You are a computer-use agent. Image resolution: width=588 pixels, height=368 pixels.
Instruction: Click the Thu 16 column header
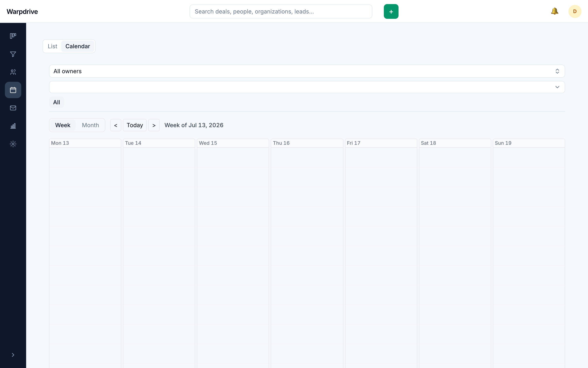click(x=307, y=143)
